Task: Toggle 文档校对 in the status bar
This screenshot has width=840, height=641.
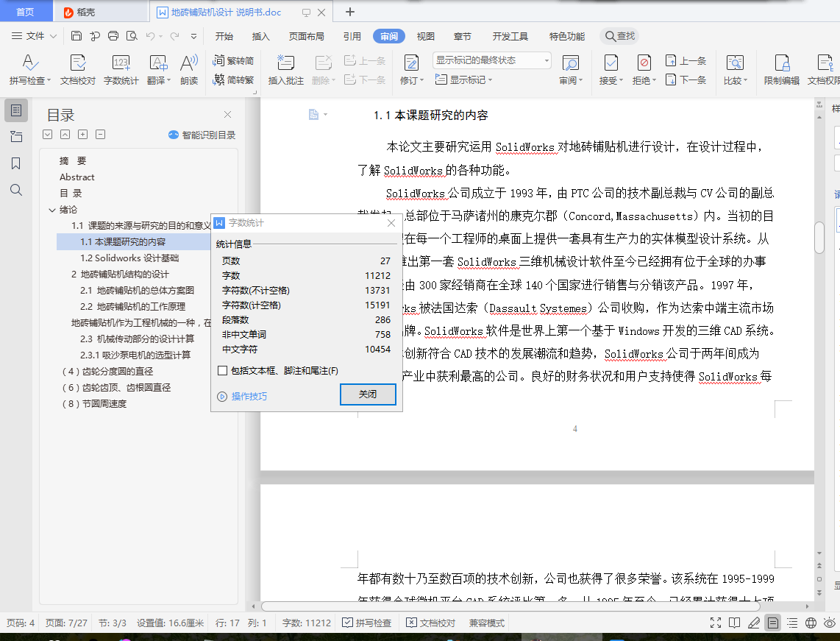Action: click(x=431, y=623)
